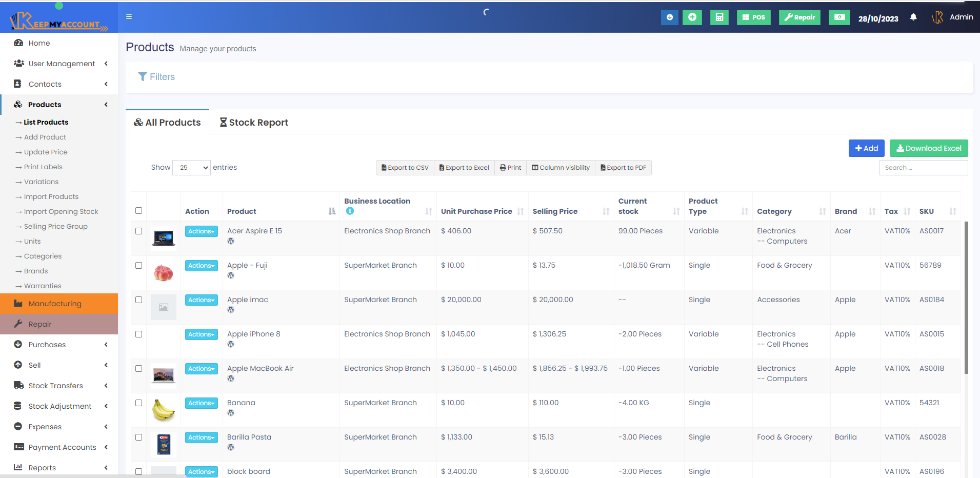Click Export to PDF above the table
This screenshot has height=478, width=980.
[x=623, y=167]
